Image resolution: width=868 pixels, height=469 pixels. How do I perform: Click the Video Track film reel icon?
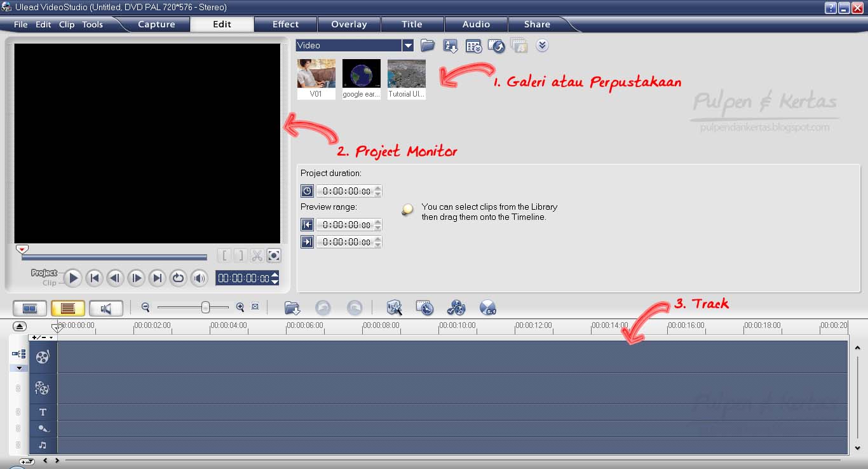(x=42, y=357)
